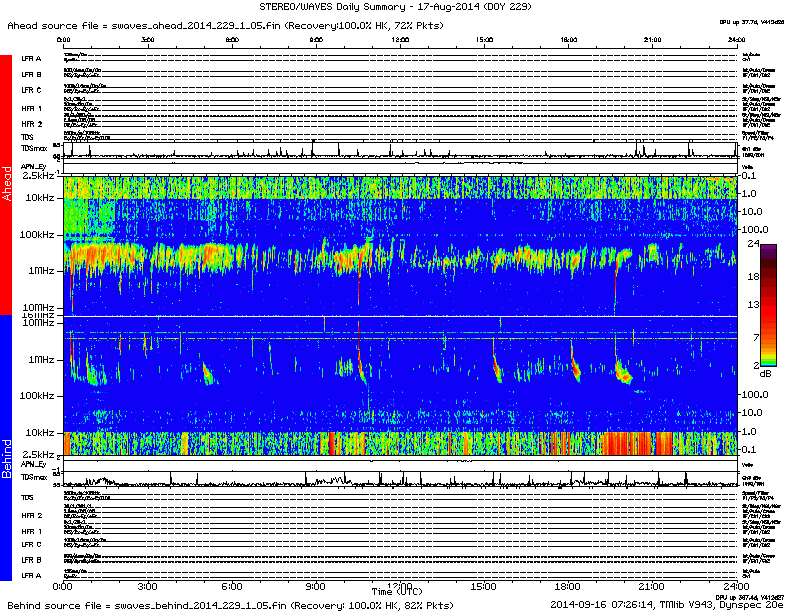The width and height of the screenshot is (792, 612).
Task: Click HFR 2 label in Ahead section
Action: click(32, 124)
